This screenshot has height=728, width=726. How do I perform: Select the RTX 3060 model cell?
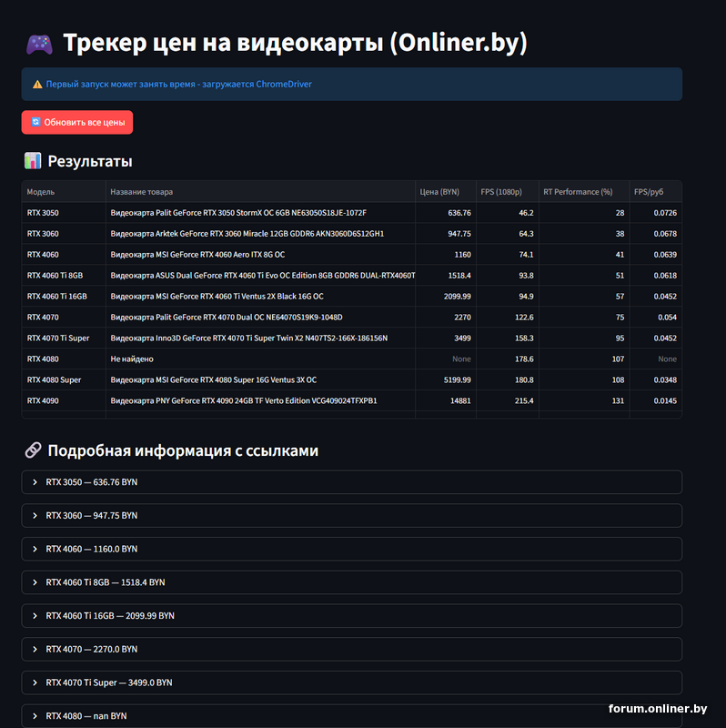(x=64, y=234)
